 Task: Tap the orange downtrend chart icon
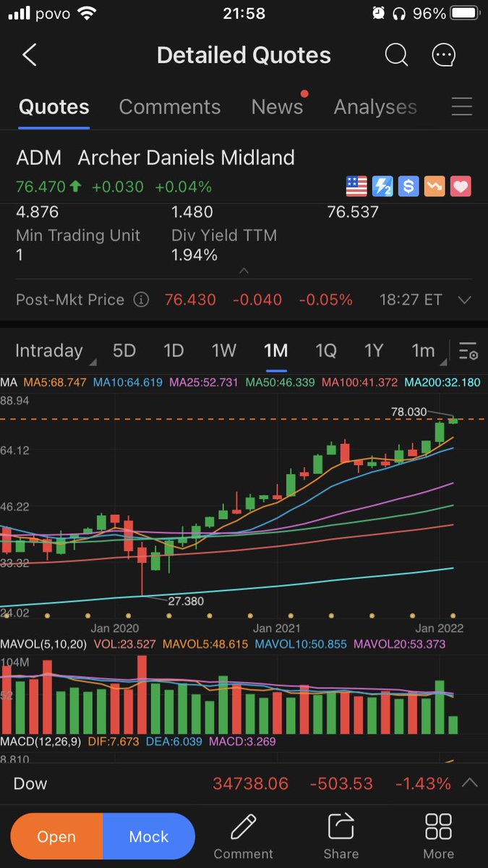(435, 187)
